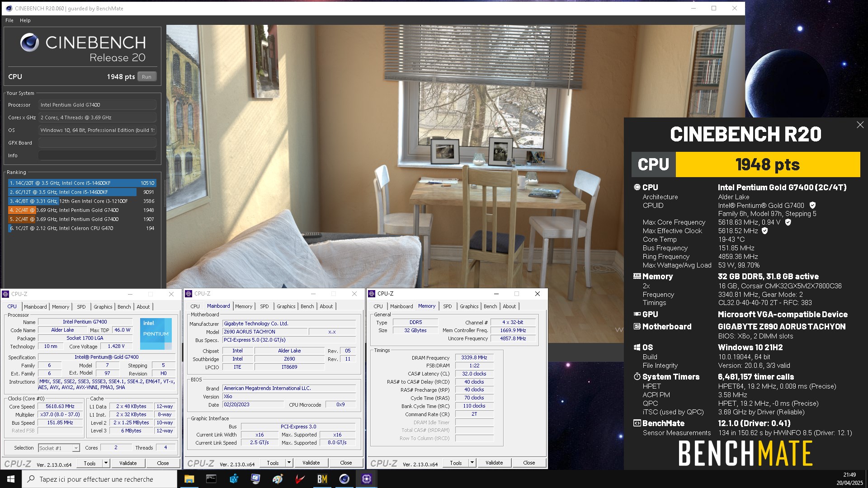Click the app icon of the CPU-Z CPU window
The width and height of the screenshot is (868, 488).
[6, 294]
